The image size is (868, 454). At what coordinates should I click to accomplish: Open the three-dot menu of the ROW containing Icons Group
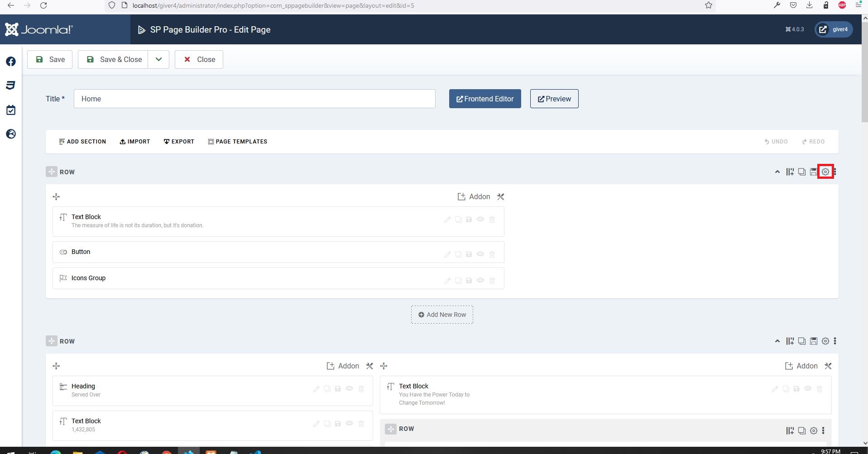click(835, 172)
